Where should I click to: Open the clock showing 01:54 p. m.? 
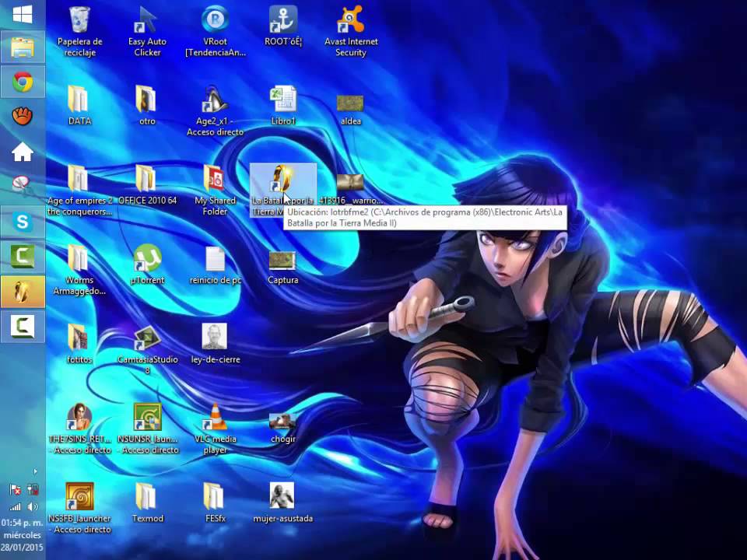click(22, 535)
